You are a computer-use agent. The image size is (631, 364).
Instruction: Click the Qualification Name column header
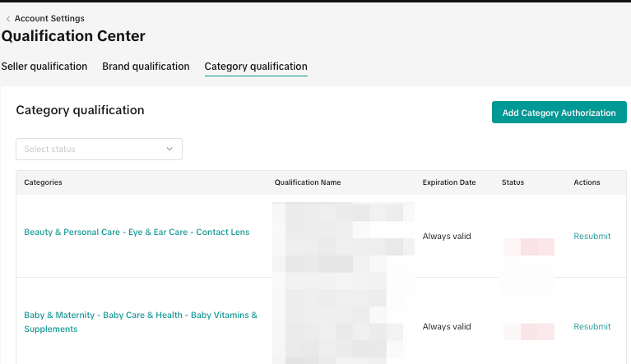coord(308,182)
